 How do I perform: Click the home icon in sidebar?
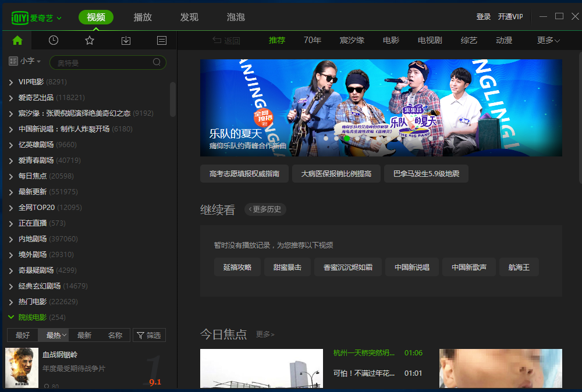17,40
